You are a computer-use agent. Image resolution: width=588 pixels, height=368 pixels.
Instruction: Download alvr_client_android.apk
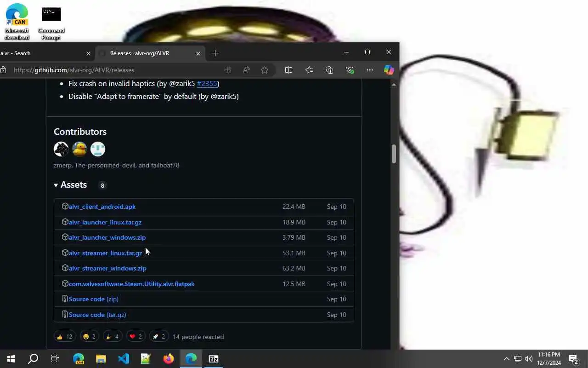(102, 207)
